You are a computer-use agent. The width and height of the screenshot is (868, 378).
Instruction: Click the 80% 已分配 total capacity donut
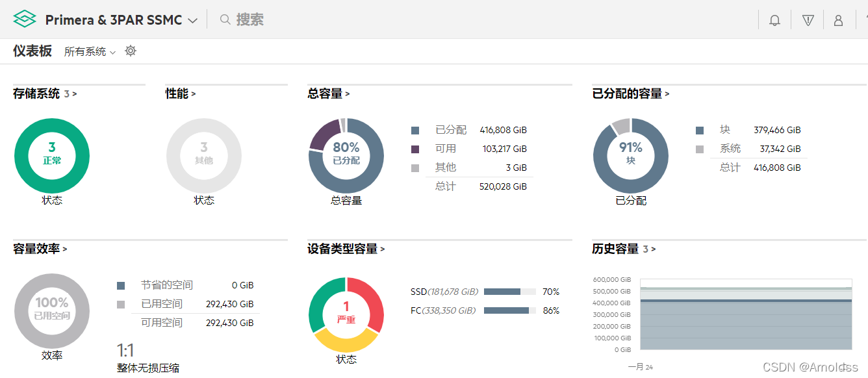pyautogui.click(x=346, y=156)
